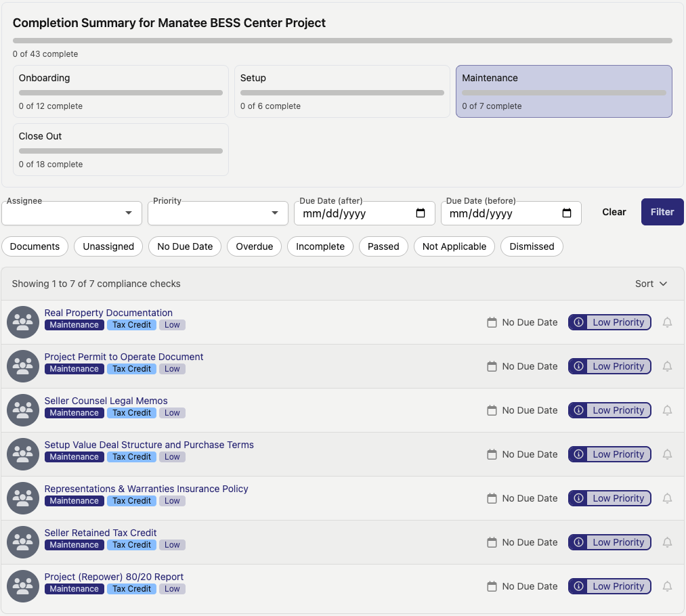The height and width of the screenshot is (616, 686).
Task: Click the info icon on Representations & Warranties priority badge
Action: pyautogui.click(x=578, y=498)
